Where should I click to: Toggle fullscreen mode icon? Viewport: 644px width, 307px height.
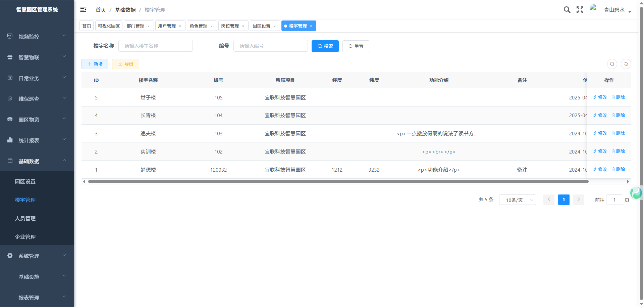click(x=580, y=10)
